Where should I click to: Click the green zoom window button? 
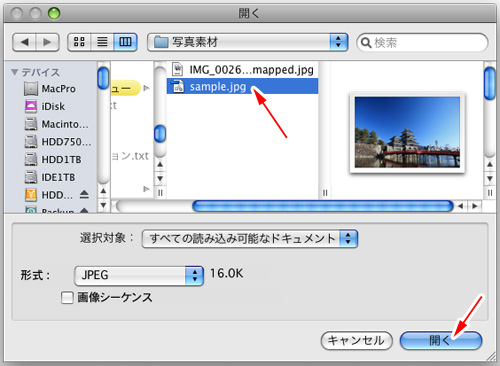click(54, 13)
